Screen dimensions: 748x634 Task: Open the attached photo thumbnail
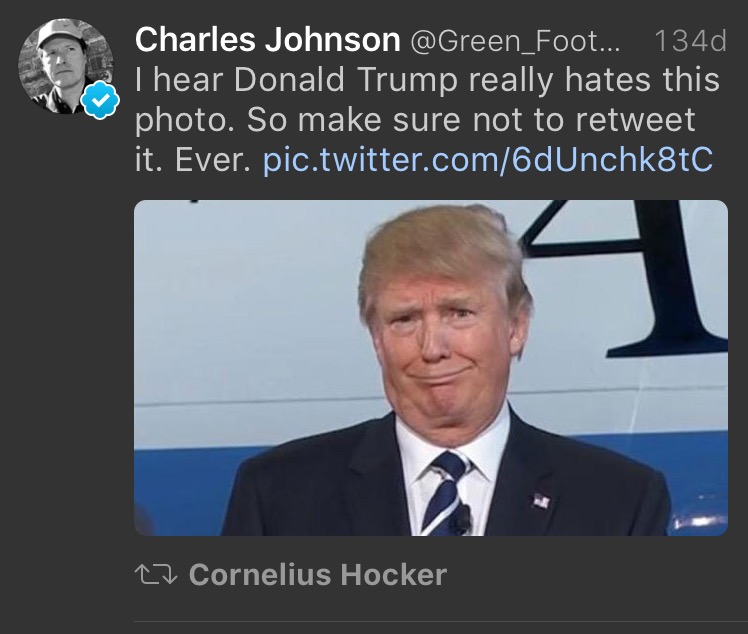[x=431, y=367]
